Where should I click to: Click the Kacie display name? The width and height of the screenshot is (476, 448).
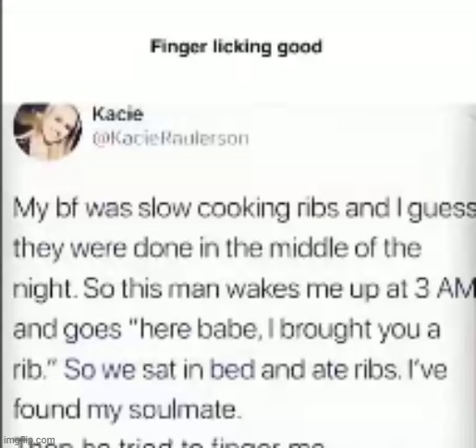click(x=117, y=115)
